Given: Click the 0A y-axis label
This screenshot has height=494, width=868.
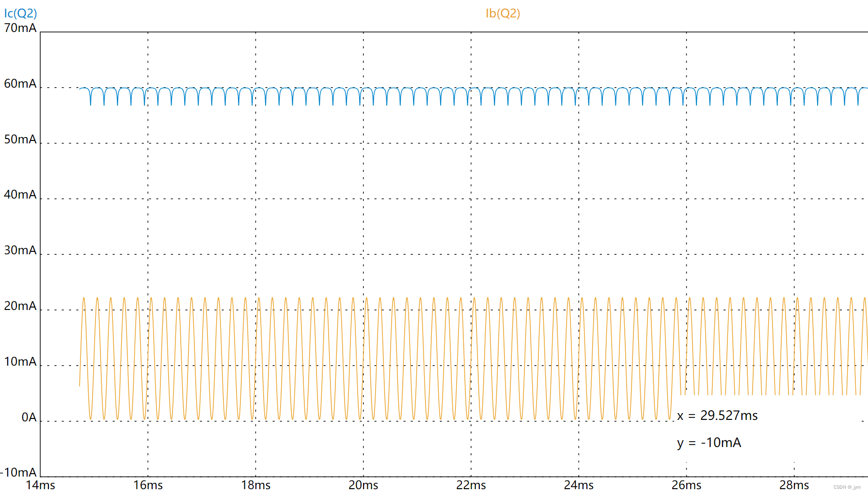Looking at the screenshot, I should (29, 417).
